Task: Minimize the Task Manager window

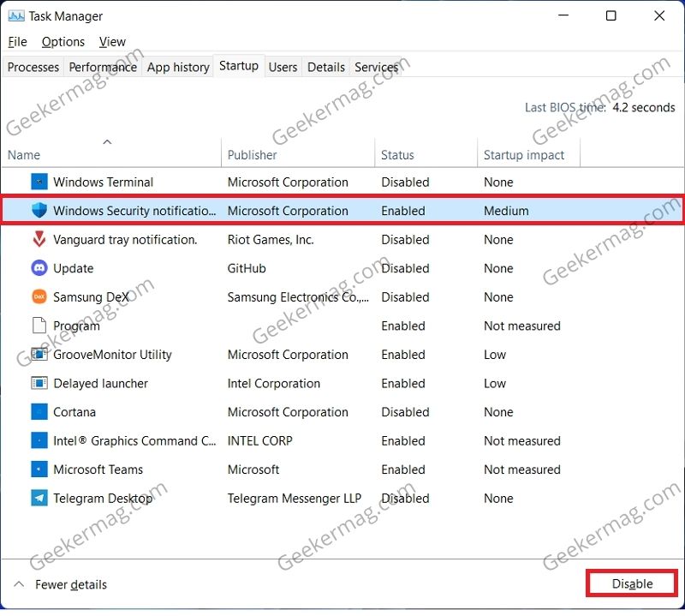Action: point(563,15)
